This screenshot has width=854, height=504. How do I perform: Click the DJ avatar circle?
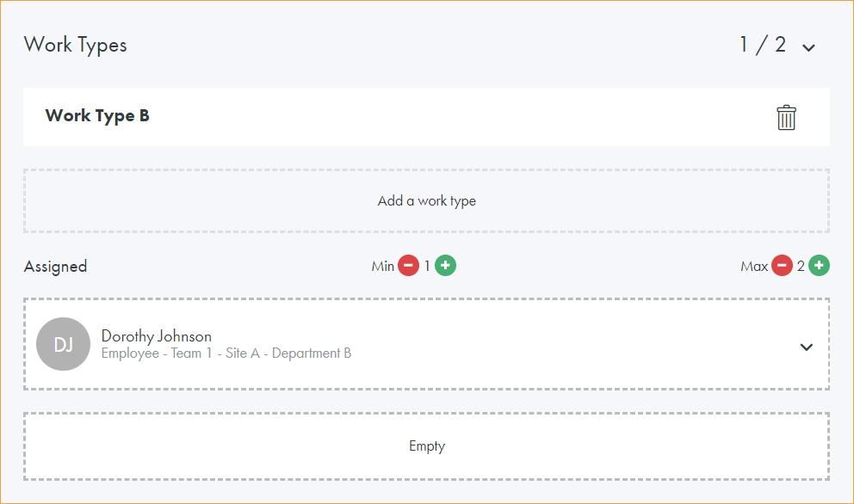(x=63, y=344)
